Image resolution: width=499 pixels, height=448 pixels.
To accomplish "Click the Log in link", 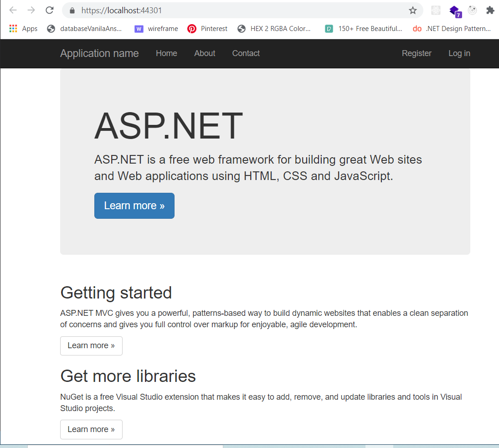I will (459, 53).
